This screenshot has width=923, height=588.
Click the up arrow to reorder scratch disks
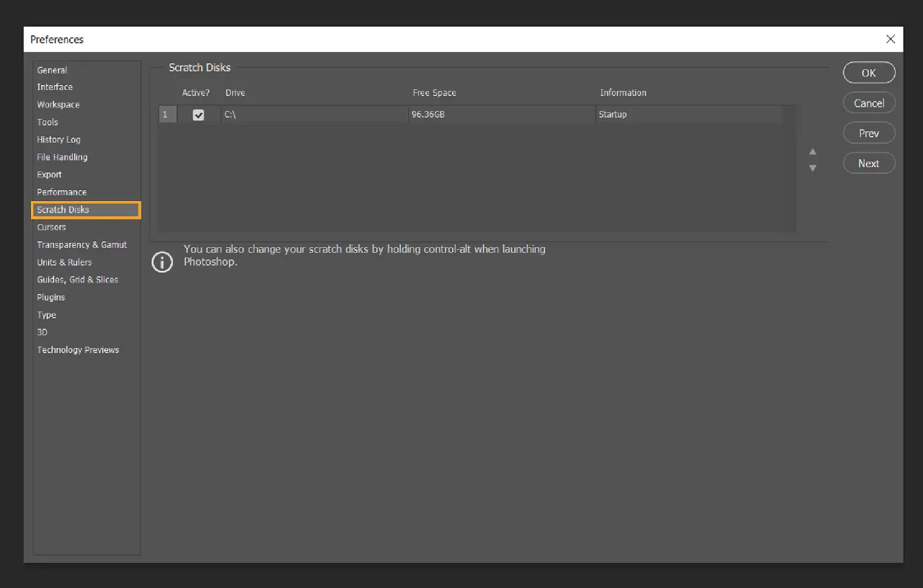[x=813, y=152]
